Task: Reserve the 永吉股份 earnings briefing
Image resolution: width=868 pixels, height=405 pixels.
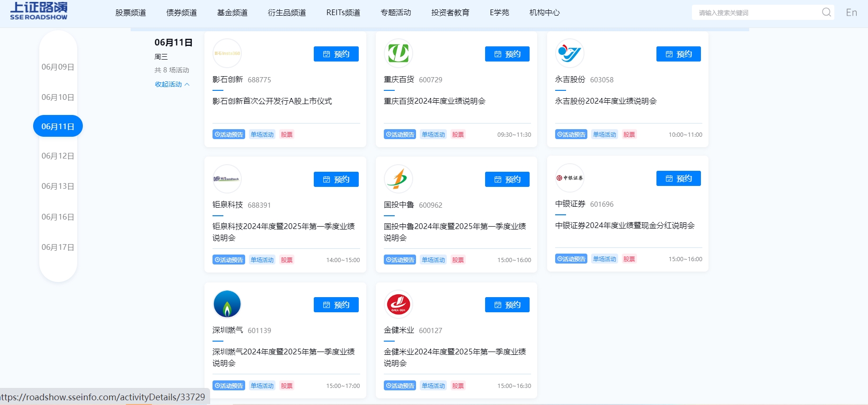Action: click(x=679, y=54)
